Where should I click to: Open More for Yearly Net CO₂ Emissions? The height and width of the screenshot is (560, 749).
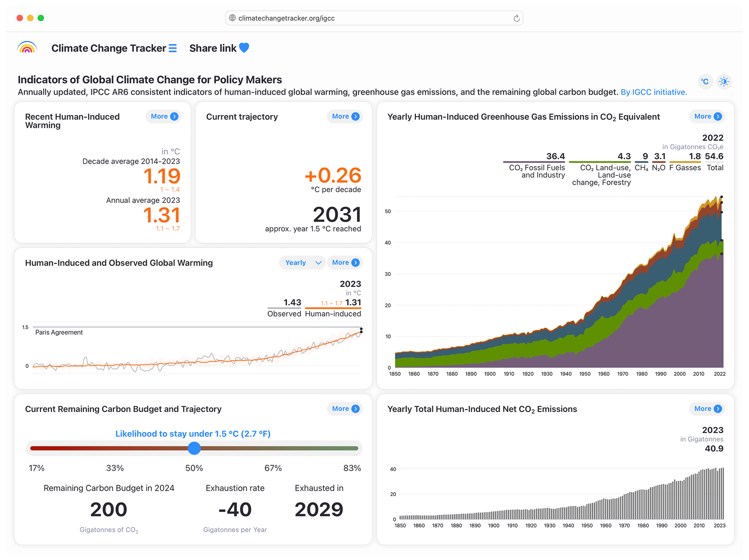(x=707, y=408)
